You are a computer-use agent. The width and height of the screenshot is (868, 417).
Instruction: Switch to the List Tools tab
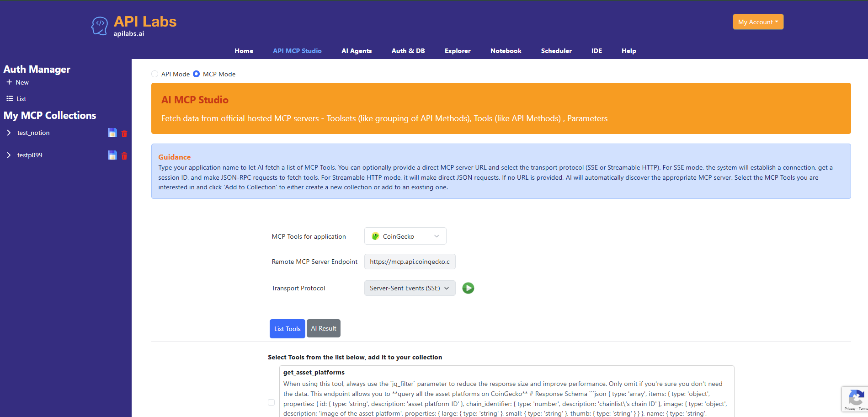coord(288,329)
